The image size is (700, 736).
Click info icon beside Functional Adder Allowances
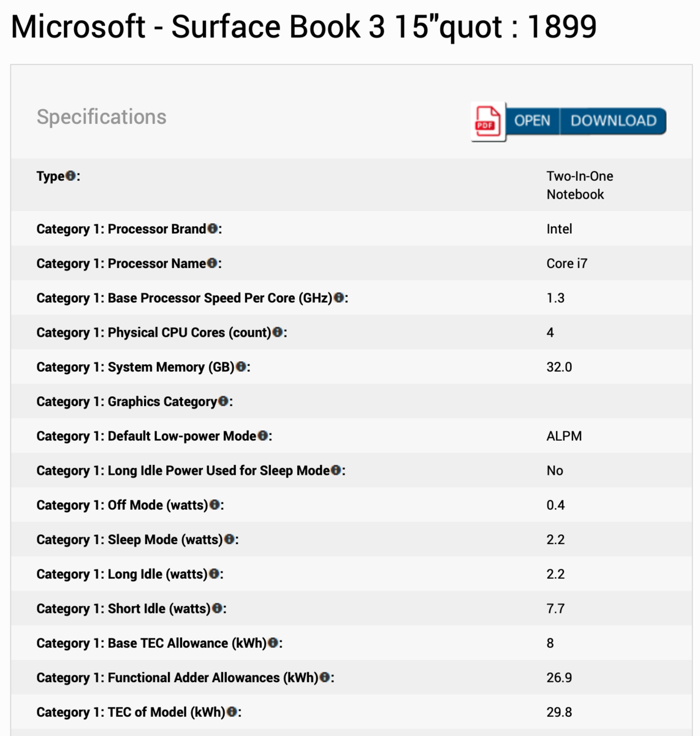coord(325,678)
